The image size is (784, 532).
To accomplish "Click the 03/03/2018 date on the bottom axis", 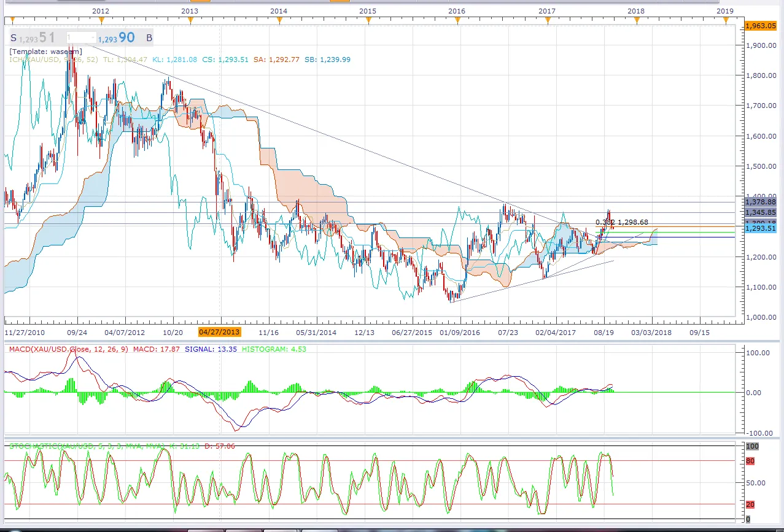I will 651,332.
